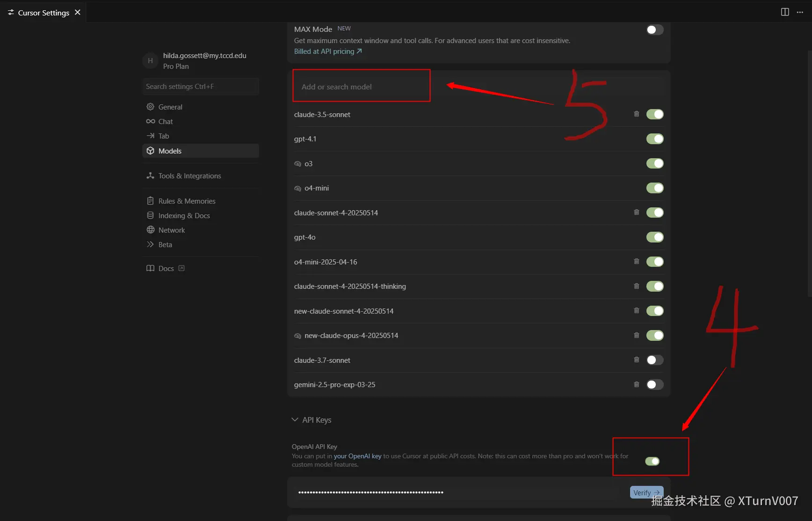The height and width of the screenshot is (521, 812).
Task: Delete the claude-sonnet-4-20250514-thinking model
Action: click(636, 286)
